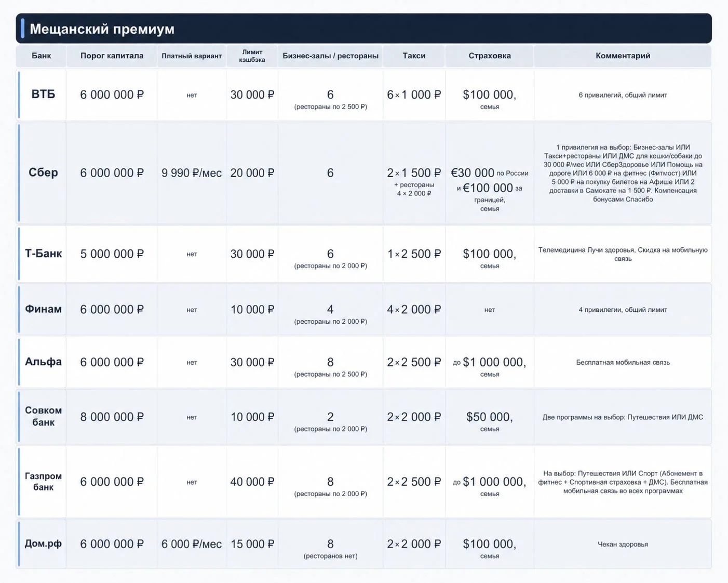Viewport: 728px width, 583px height.
Task: Select the "ВТБ" bank name
Action: pos(43,94)
